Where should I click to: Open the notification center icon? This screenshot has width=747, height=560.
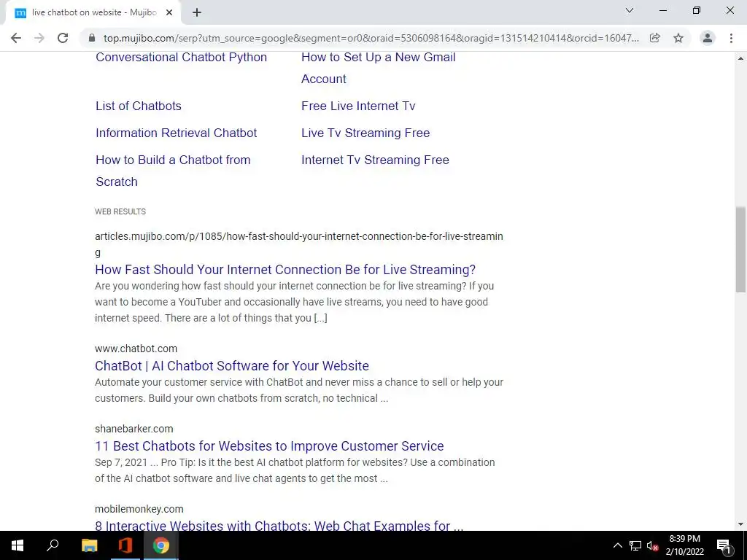724,545
